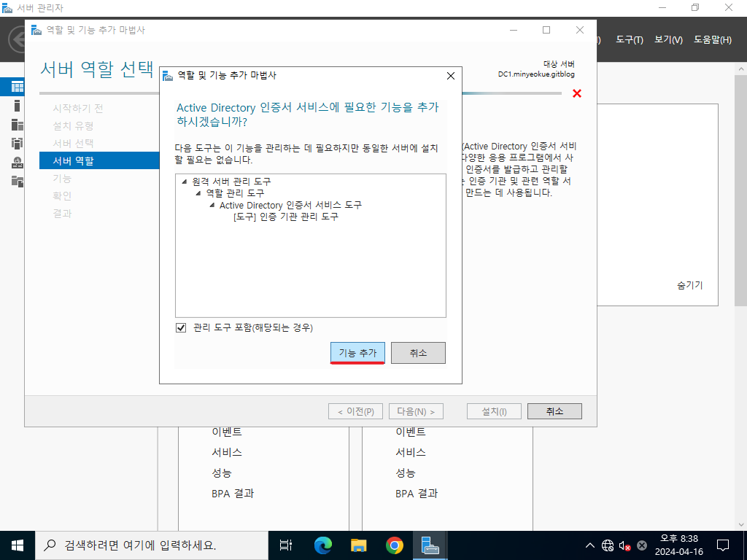Collapse the 역할 관리 도구 tree node
Viewport: 747px width, 560px height.
[198, 193]
